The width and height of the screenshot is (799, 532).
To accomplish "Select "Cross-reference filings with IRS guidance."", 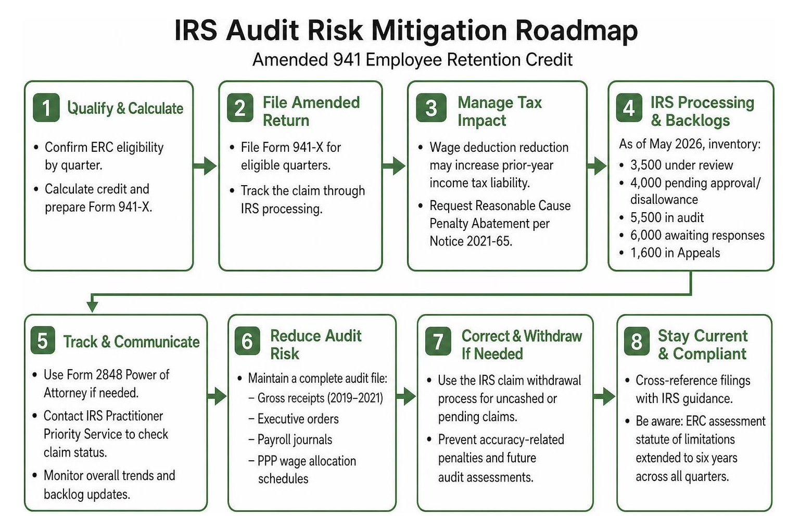I will 693,390.
